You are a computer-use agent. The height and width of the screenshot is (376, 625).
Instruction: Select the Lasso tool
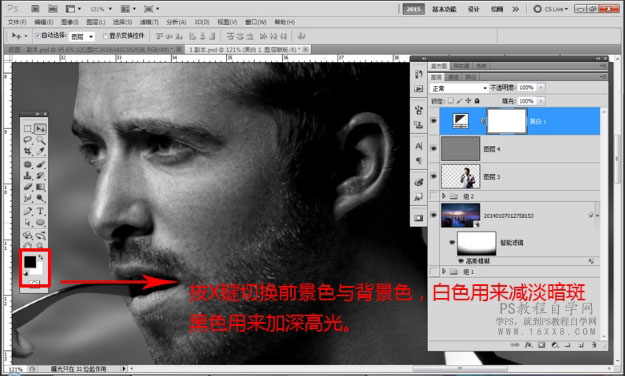point(28,140)
